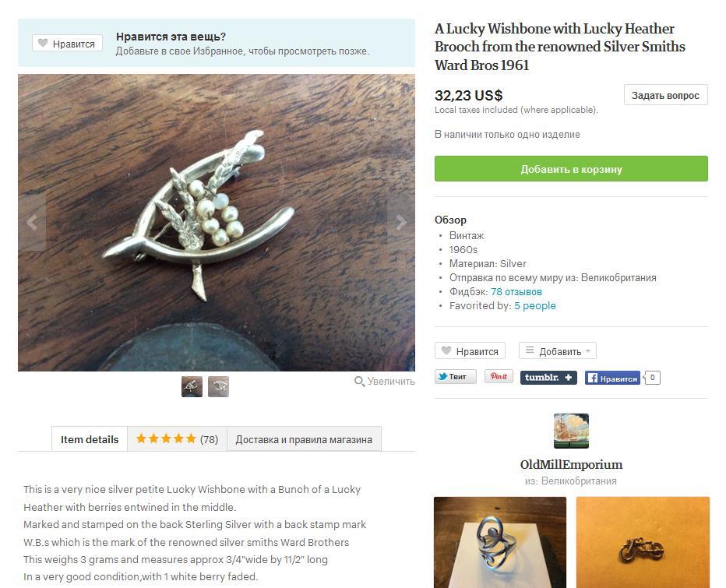Open OldMillEmporium shop avatar
726x588 pixels.
click(x=571, y=431)
